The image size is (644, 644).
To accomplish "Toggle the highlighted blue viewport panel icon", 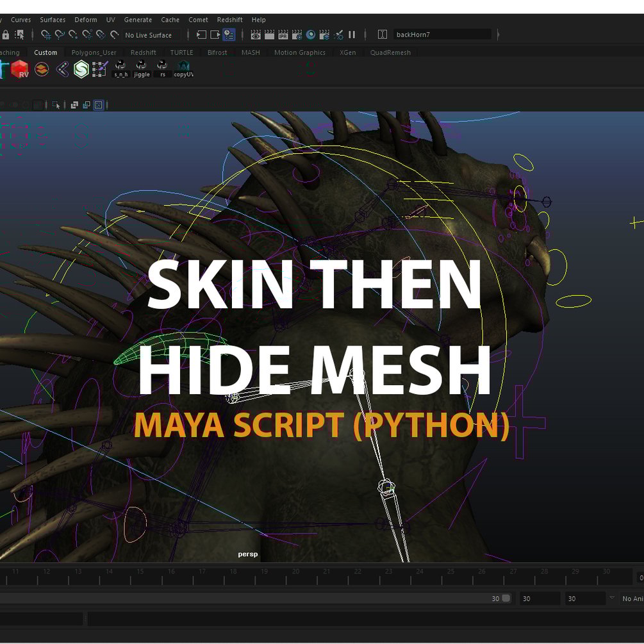I will coord(99,105).
